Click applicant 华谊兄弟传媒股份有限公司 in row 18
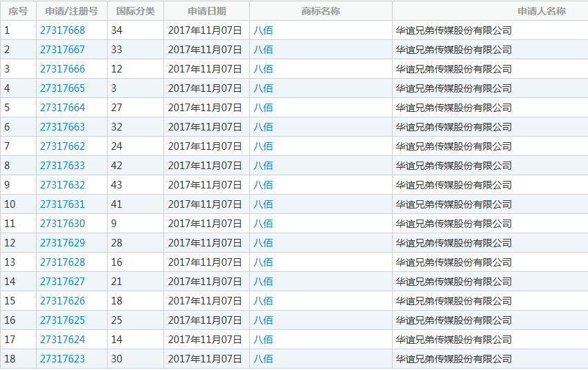The width and height of the screenshot is (588, 370). pyautogui.click(x=453, y=359)
